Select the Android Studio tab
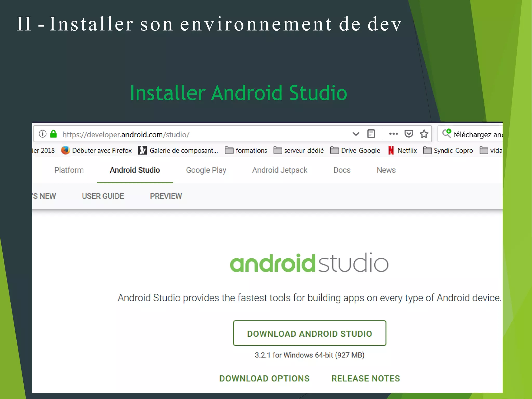 coord(135,170)
